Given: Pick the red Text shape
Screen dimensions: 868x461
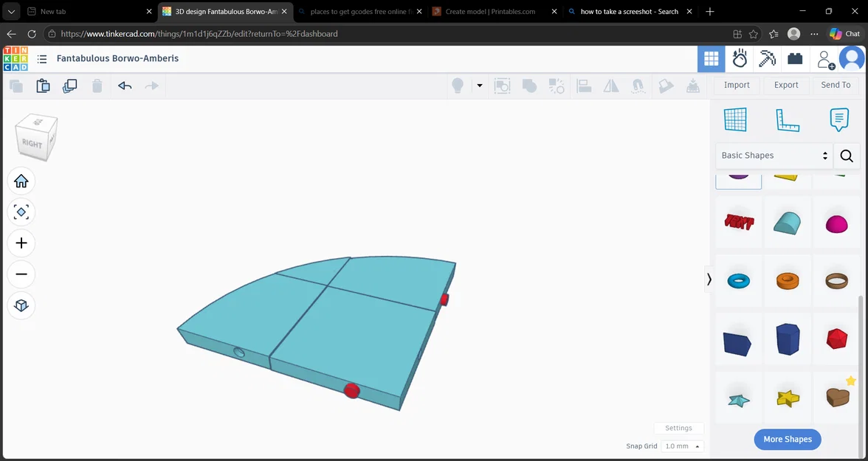Looking at the screenshot, I should point(738,222).
